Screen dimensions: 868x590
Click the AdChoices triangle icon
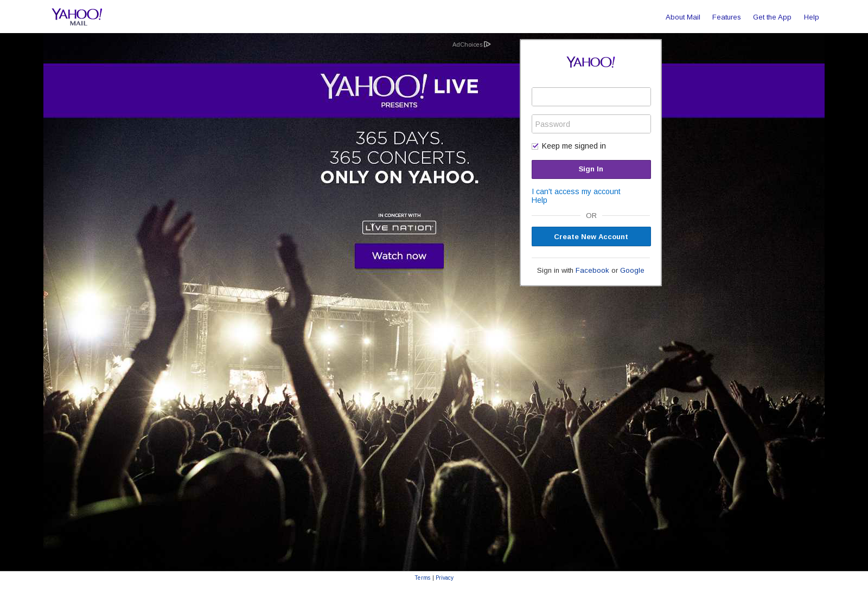(487, 44)
